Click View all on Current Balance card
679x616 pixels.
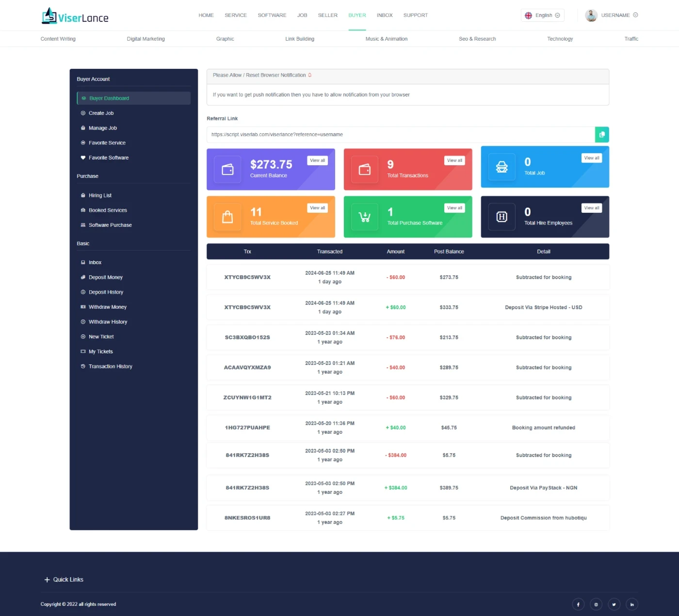[318, 160]
